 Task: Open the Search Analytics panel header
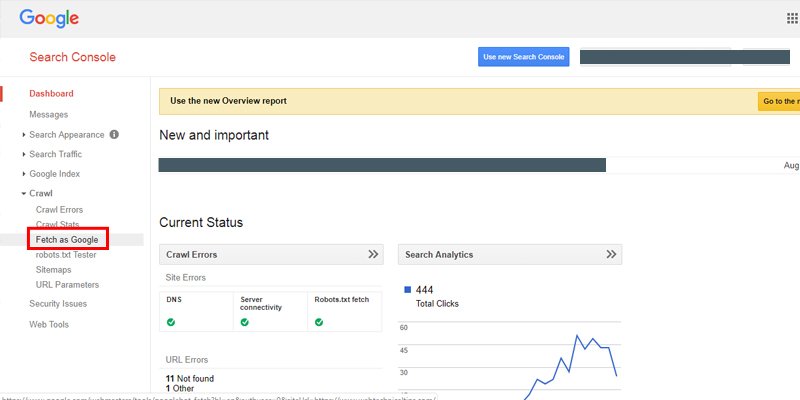[x=510, y=254]
